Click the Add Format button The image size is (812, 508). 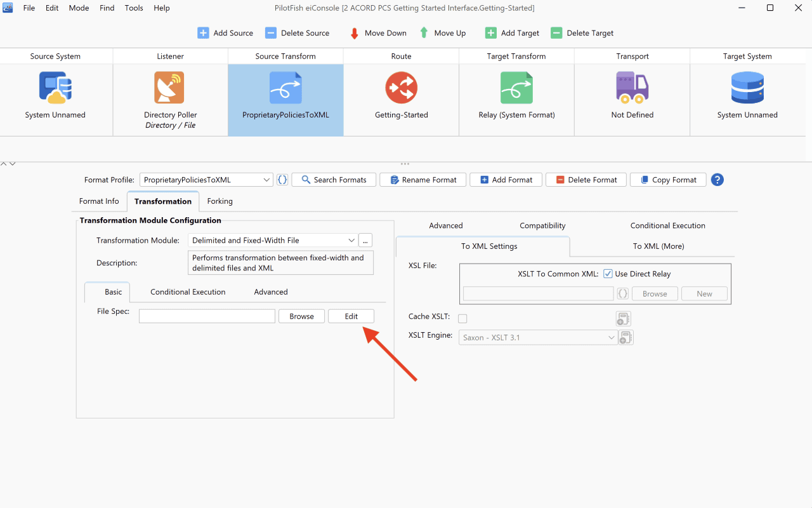506,180
